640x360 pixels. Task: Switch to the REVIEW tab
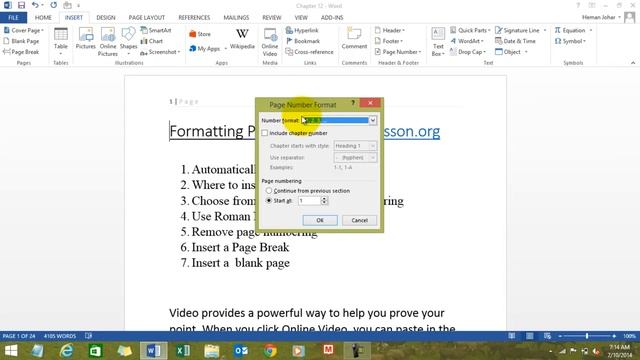pos(272,18)
